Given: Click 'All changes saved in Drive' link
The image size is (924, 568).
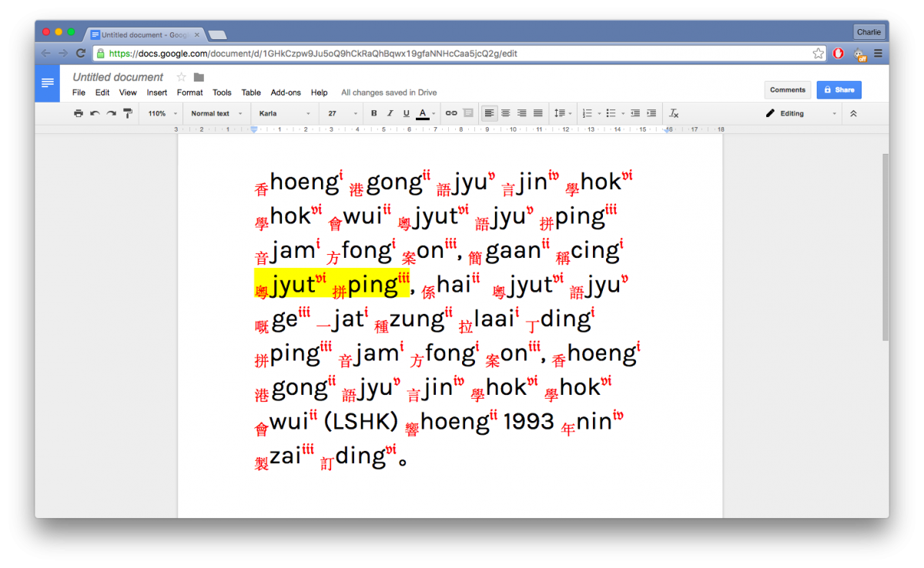Looking at the screenshot, I should [389, 92].
